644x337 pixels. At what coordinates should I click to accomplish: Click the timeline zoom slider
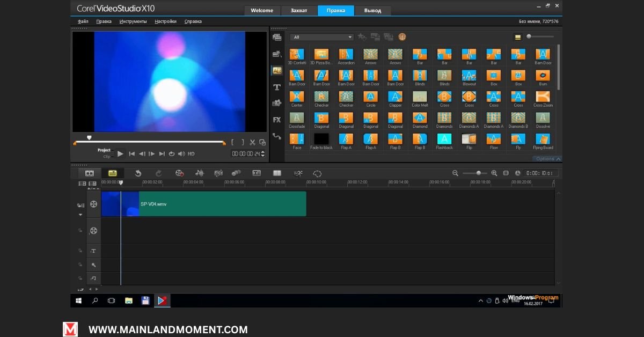(x=474, y=173)
